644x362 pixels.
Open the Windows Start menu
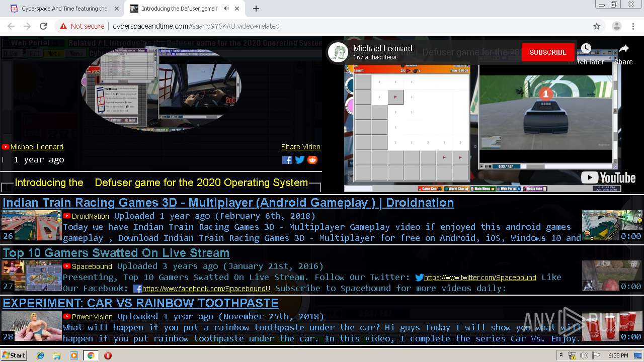pos(14,355)
